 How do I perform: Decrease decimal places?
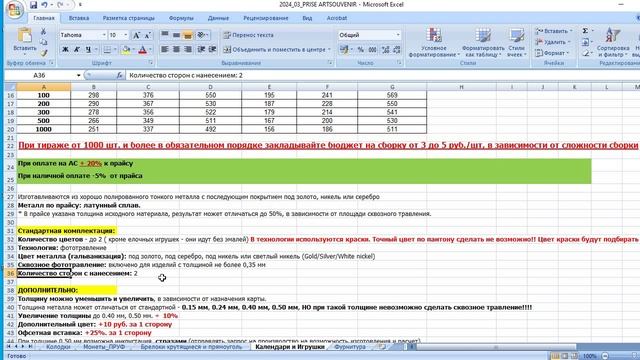pyautogui.click(x=397, y=49)
